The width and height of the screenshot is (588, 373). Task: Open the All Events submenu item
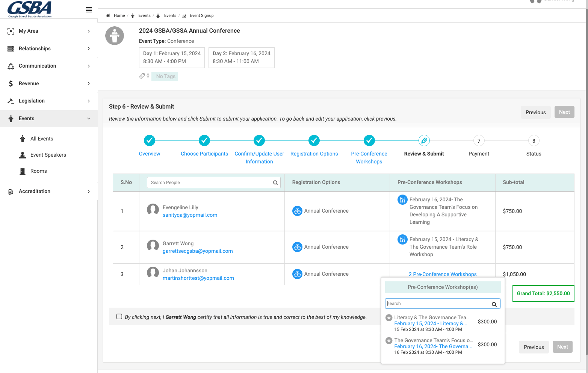point(42,139)
